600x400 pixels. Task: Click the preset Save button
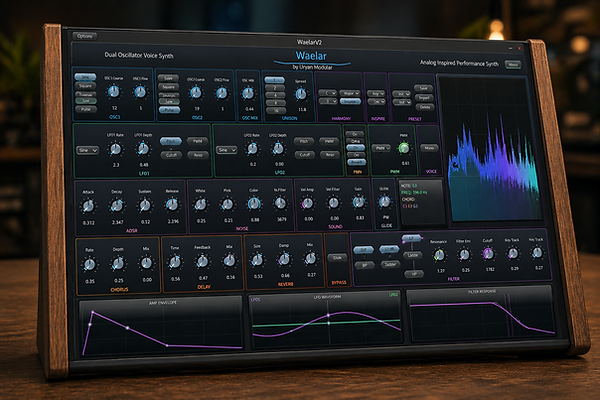(x=424, y=88)
